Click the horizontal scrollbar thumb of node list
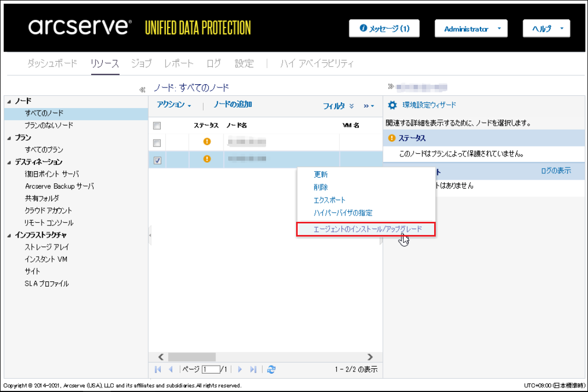This screenshot has width=588, height=392. coord(192,357)
